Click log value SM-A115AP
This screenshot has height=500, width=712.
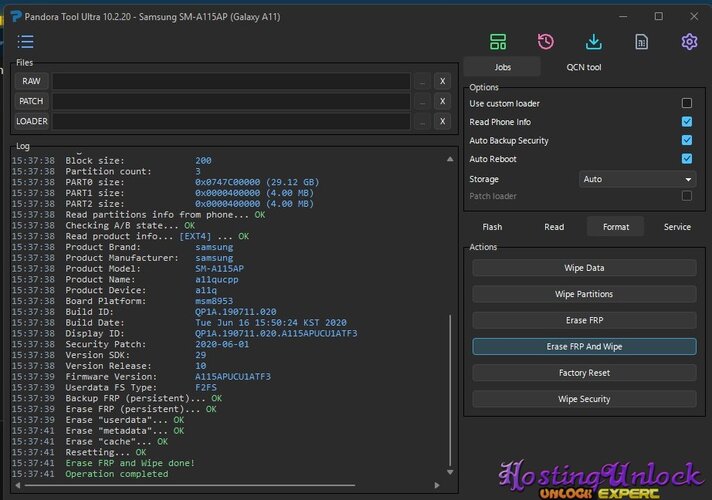219,268
